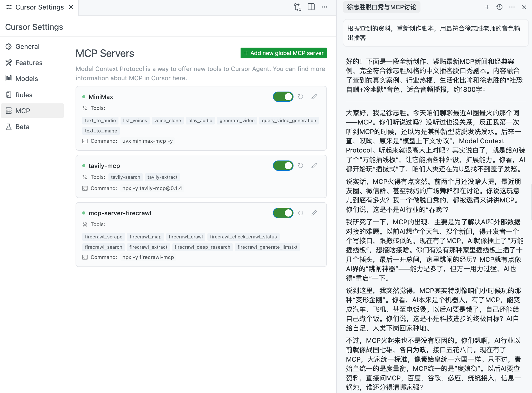Open chat panel more options ellipsis
The width and height of the screenshot is (532, 393).
(x=512, y=7)
